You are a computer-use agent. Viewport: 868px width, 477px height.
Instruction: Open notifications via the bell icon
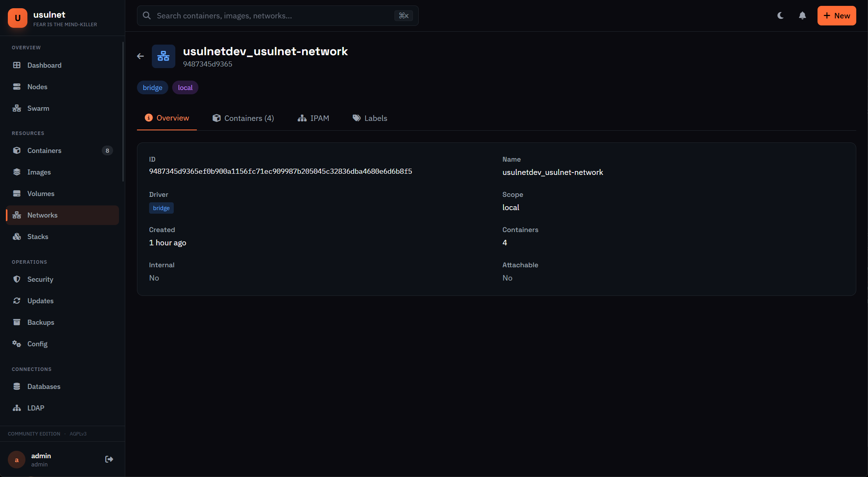click(x=802, y=15)
